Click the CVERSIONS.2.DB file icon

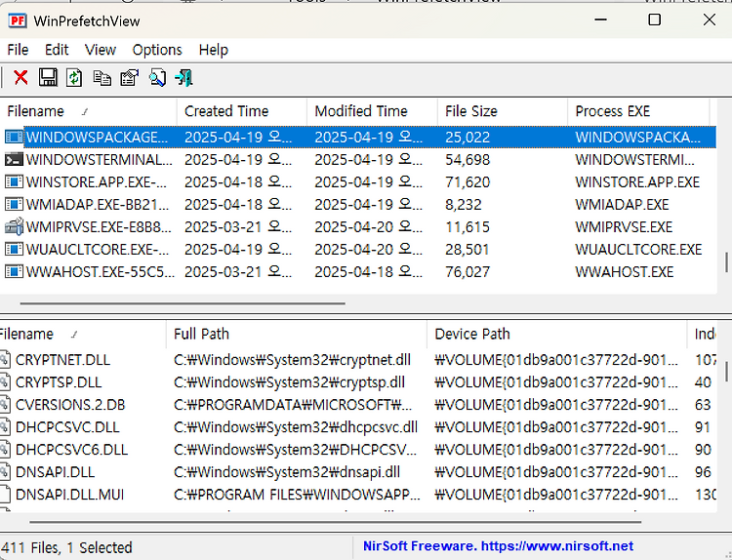click(x=5, y=405)
